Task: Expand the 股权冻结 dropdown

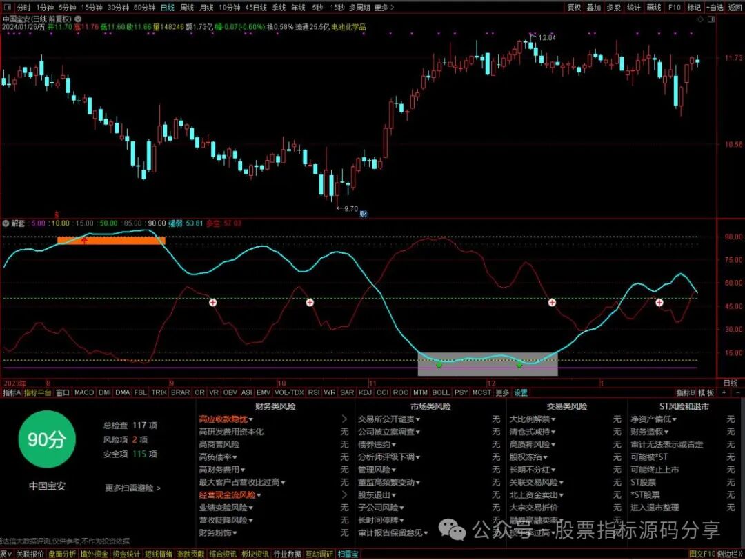Action: pos(545,457)
